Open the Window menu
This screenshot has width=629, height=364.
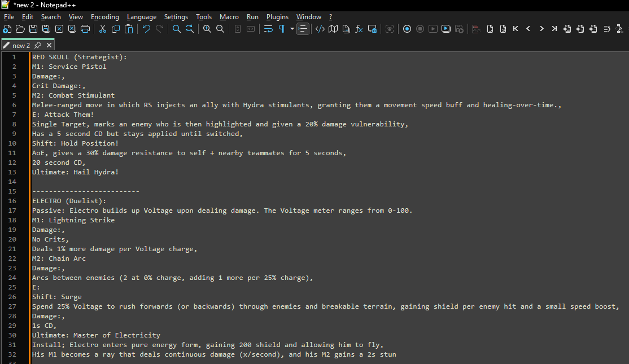tap(309, 17)
